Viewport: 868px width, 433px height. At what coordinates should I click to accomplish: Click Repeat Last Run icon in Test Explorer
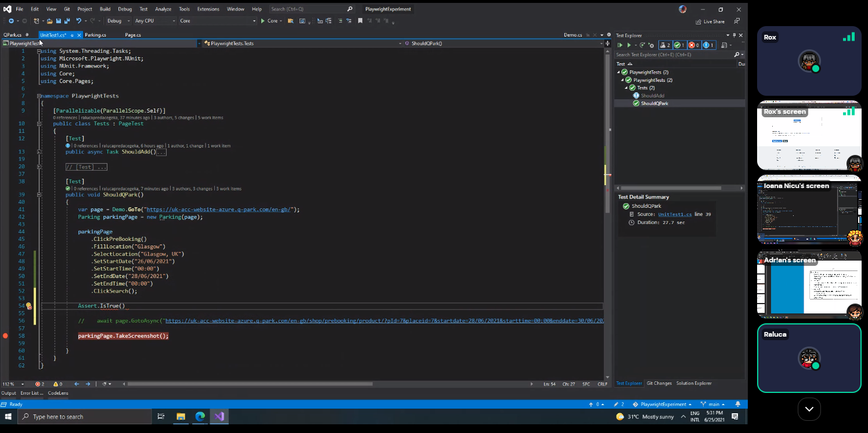pyautogui.click(x=642, y=45)
